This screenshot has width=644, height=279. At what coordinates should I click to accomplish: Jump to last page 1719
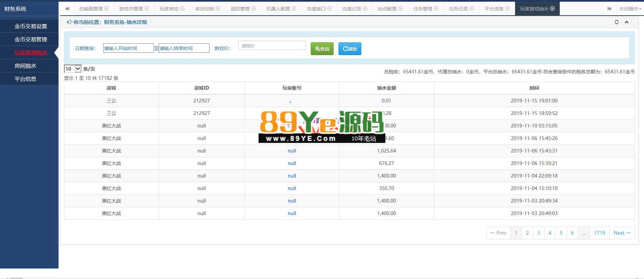(x=600, y=233)
